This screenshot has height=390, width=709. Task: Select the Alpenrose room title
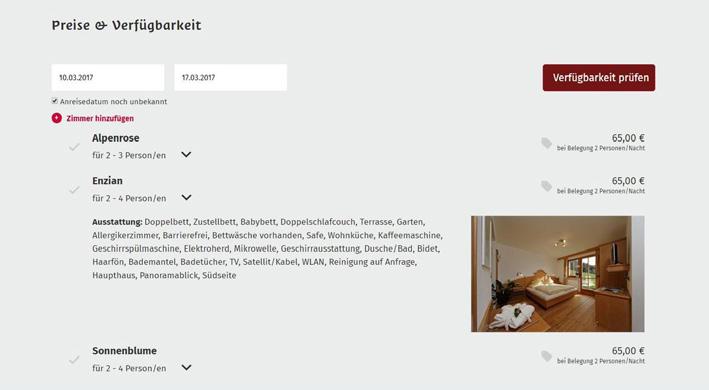[116, 138]
